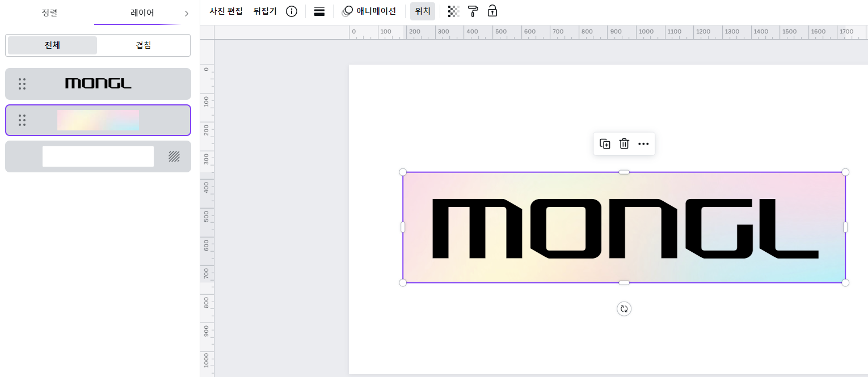Click the 뒤집기 flip button
The image size is (868, 377).
265,11
